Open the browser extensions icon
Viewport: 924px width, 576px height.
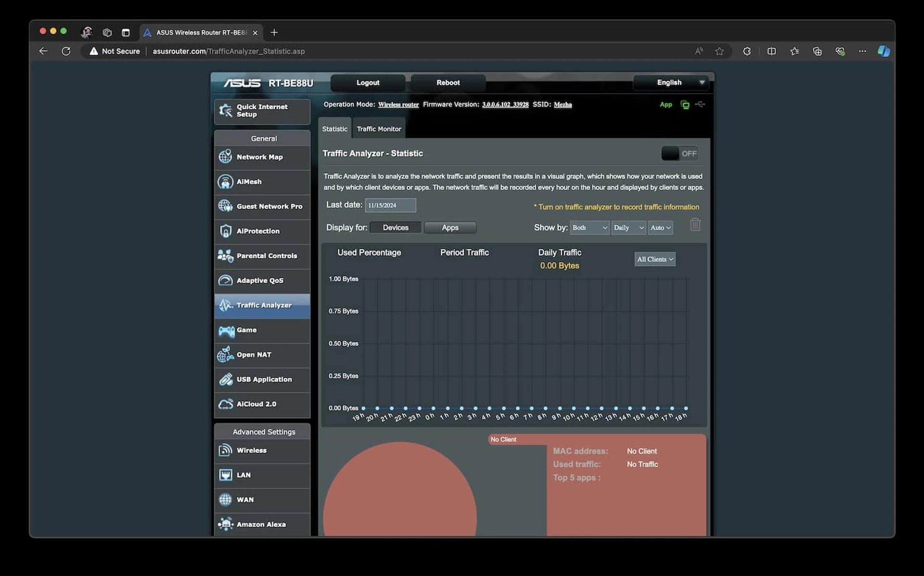coord(747,51)
